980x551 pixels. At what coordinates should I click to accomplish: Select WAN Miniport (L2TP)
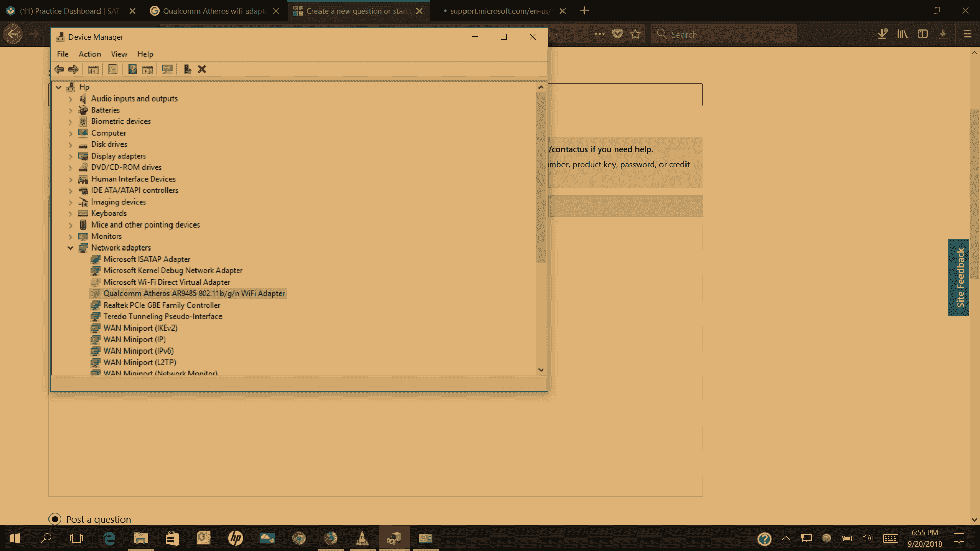(139, 363)
